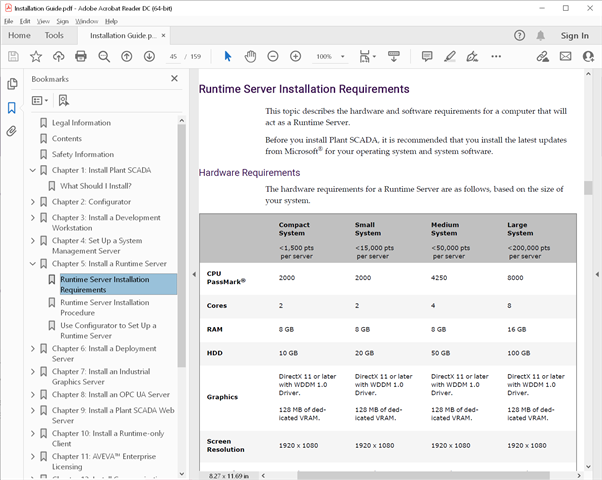
Task: Click the bookmarks panel scrollbar thumb
Action: click(182, 246)
